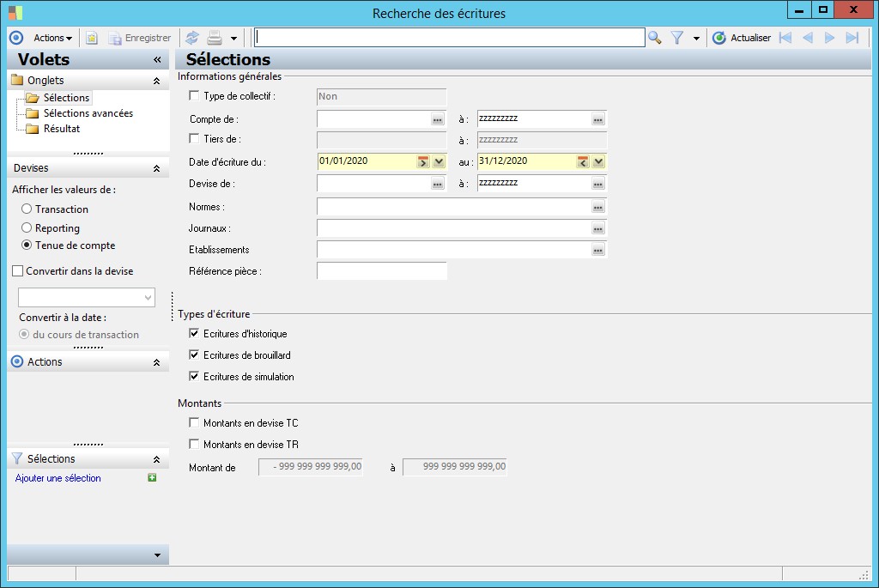Click start date calendar arrow icon

coord(422,162)
